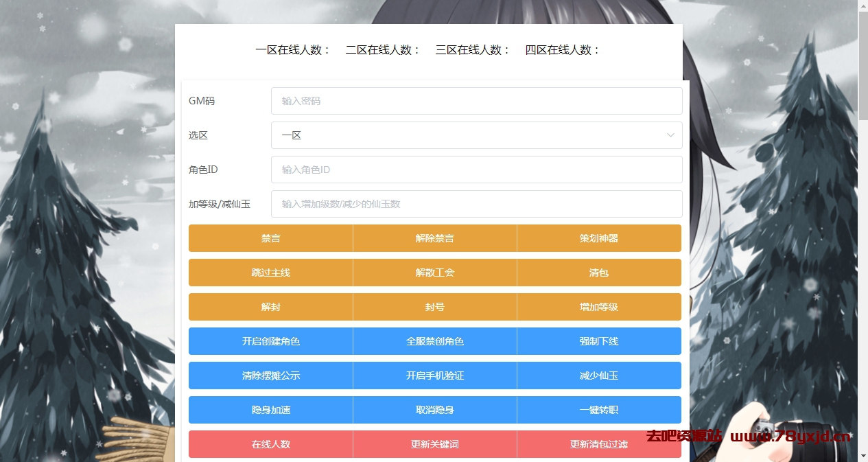Click the 减少仙玉 button
The image size is (868, 462).
[x=599, y=376]
